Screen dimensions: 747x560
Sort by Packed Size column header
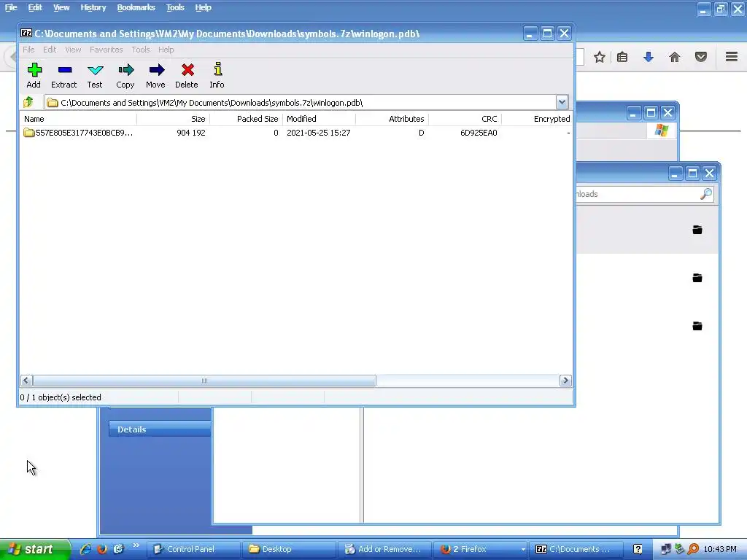click(x=247, y=119)
